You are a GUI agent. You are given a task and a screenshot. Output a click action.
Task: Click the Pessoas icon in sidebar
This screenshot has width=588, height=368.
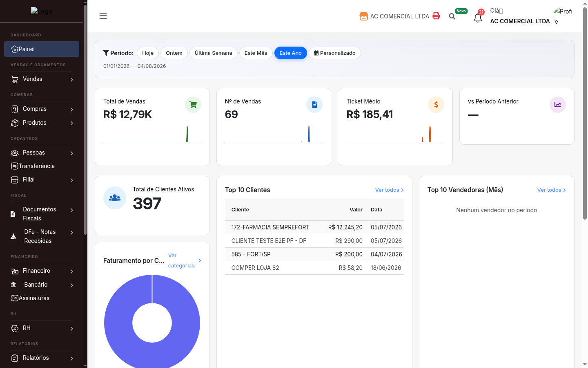[x=15, y=153]
